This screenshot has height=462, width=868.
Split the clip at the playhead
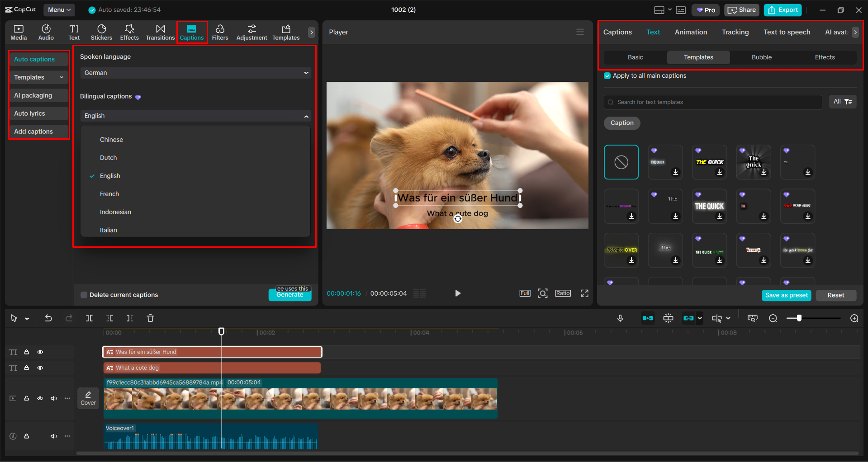89,318
